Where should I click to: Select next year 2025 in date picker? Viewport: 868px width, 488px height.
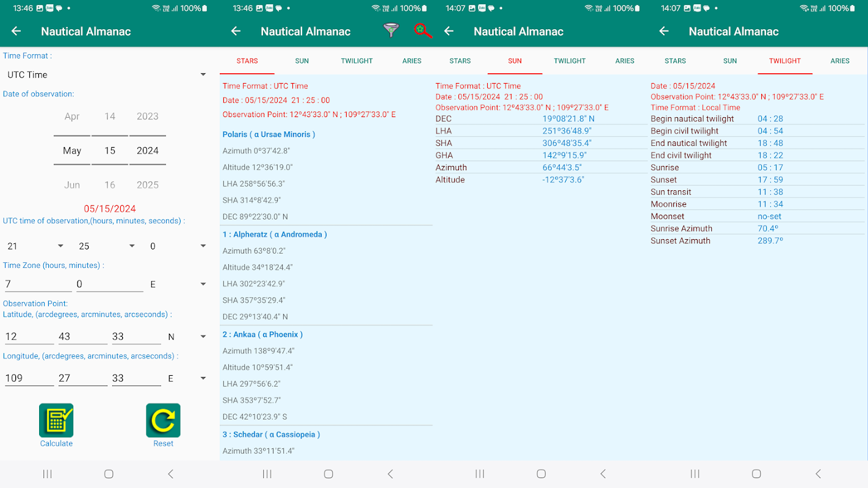(x=148, y=185)
